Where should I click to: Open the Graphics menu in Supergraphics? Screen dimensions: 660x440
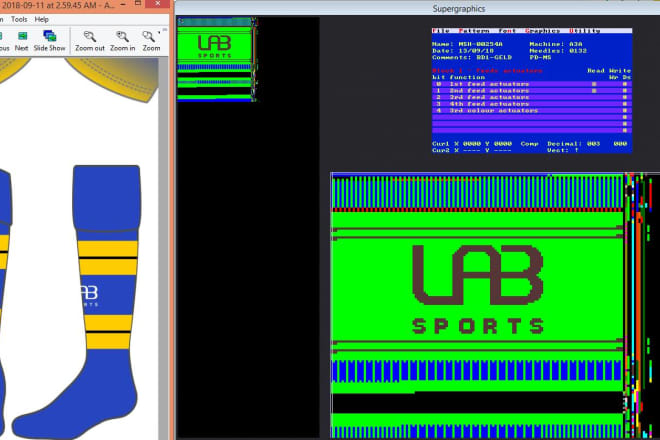(542, 31)
